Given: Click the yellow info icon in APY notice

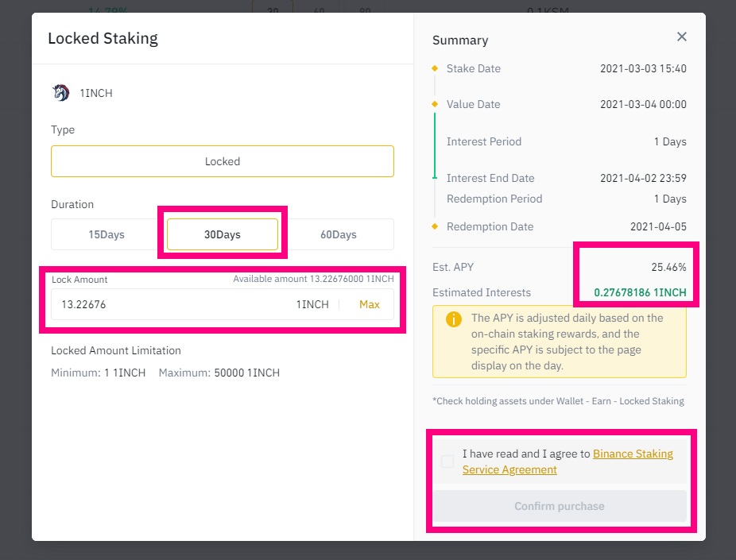Looking at the screenshot, I should pyautogui.click(x=453, y=319).
